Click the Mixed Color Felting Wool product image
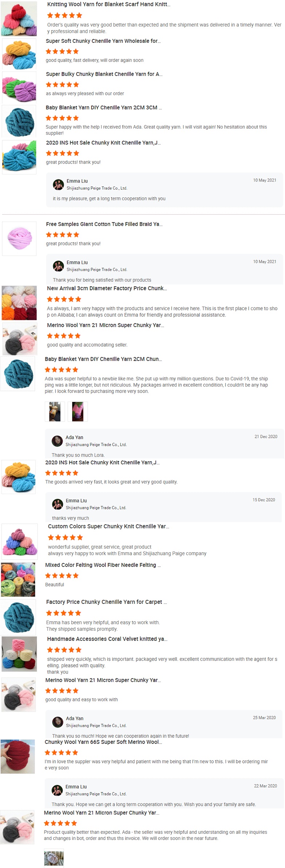Screen dimensions: 285x868 tap(18, 580)
